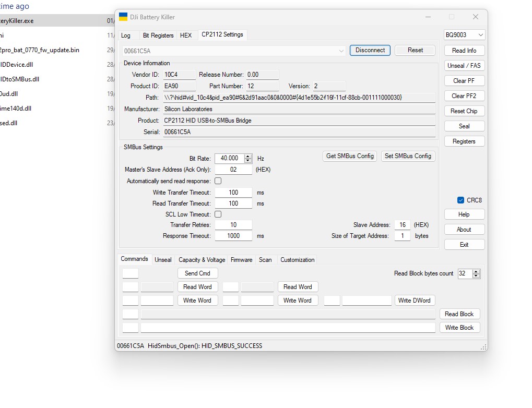Toggle the SCL Low Timeout checkbox

point(218,214)
